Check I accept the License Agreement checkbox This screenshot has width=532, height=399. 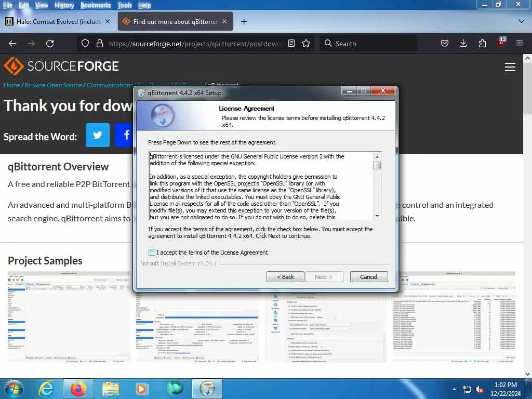[x=152, y=252]
